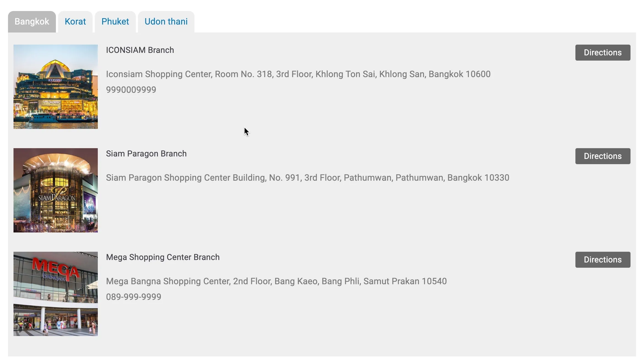This screenshot has height=363, width=644.
Task: Open Directions for Mega Shopping Center Branch
Action: coord(602,260)
